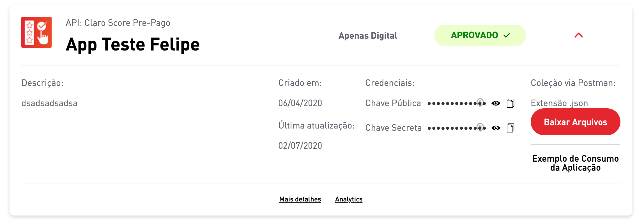
Task: Click the APROVADO status badge
Action: pyautogui.click(x=480, y=35)
